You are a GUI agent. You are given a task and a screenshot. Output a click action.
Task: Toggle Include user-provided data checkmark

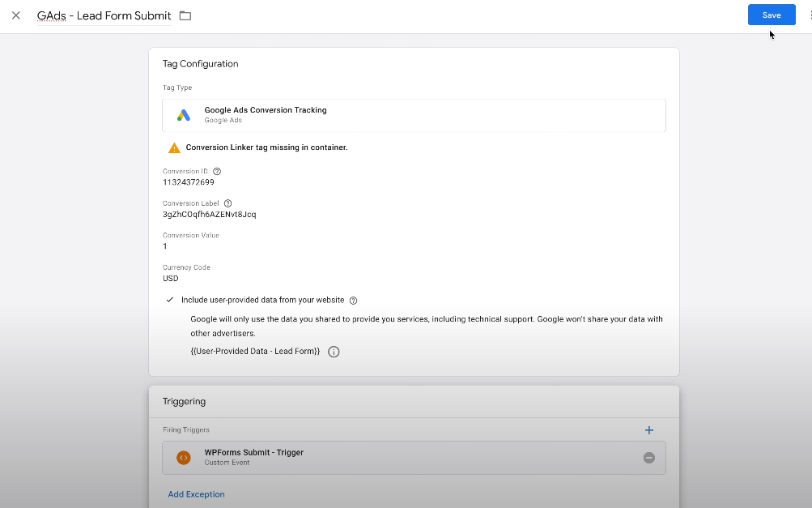tap(170, 300)
